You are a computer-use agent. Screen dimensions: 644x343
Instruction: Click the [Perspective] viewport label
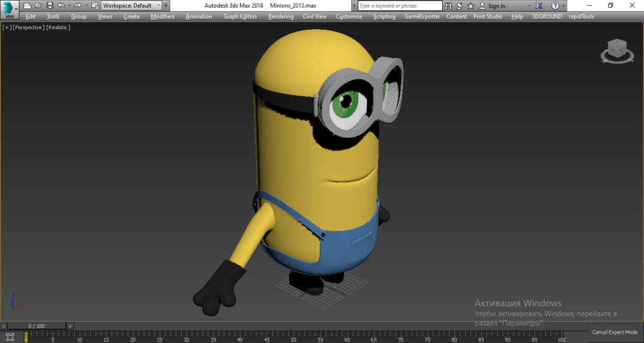tap(29, 27)
